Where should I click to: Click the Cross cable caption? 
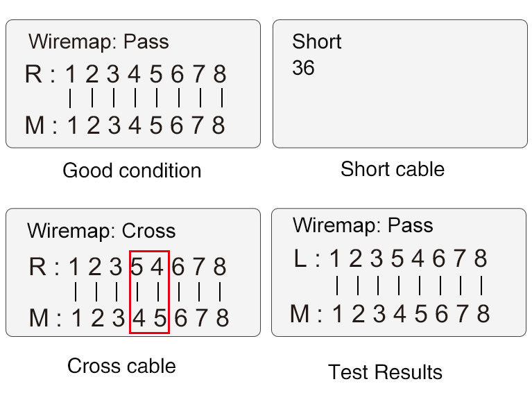[121, 366]
